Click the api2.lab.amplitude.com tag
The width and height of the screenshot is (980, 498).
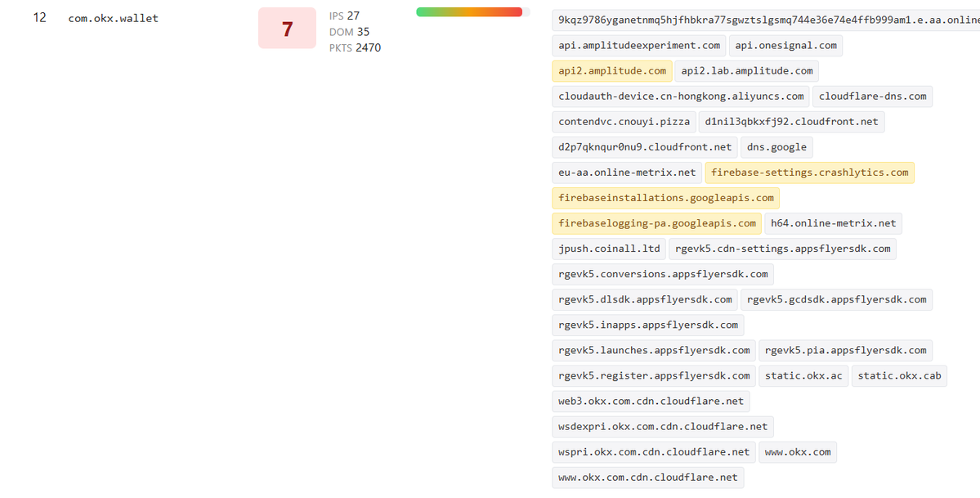(747, 70)
